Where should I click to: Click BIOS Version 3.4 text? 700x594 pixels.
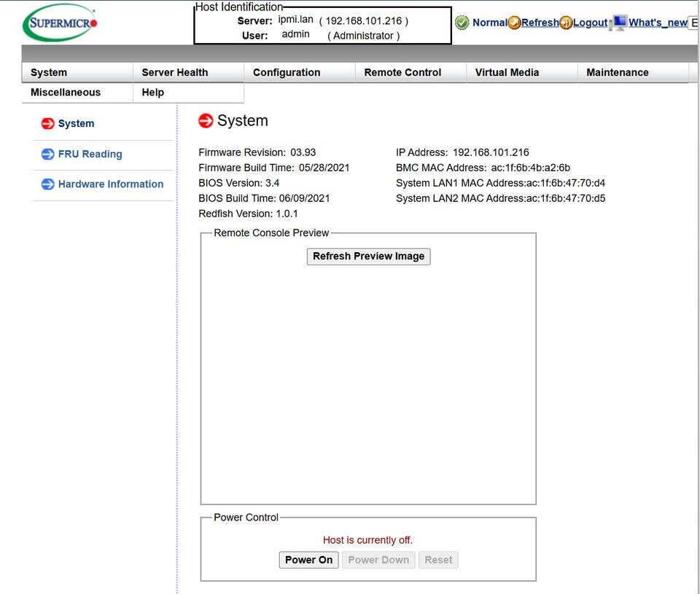[239, 183]
